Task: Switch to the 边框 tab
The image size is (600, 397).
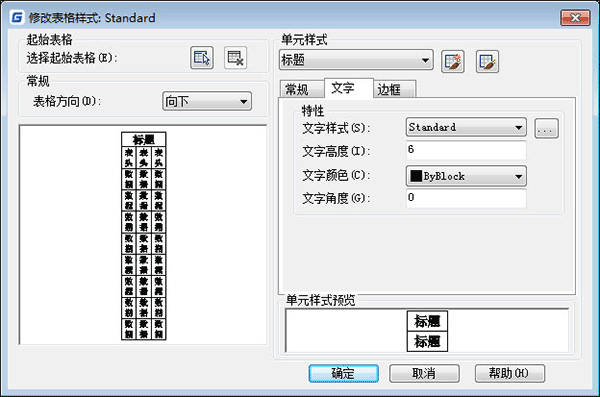Action: click(x=394, y=90)
